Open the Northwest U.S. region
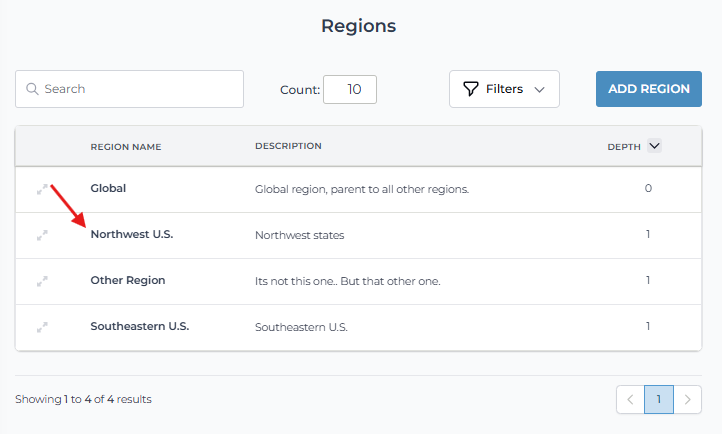The image size is (722, 434). [x=131, y=235]
